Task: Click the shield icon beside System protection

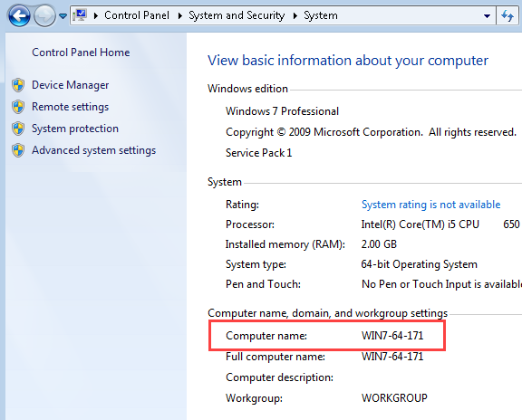Action: [18, 129]
